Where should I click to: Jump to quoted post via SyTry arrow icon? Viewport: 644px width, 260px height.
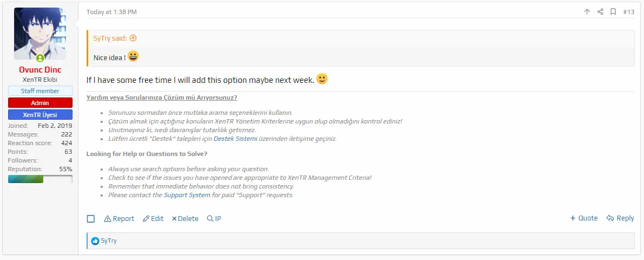[x=133, y=38]
